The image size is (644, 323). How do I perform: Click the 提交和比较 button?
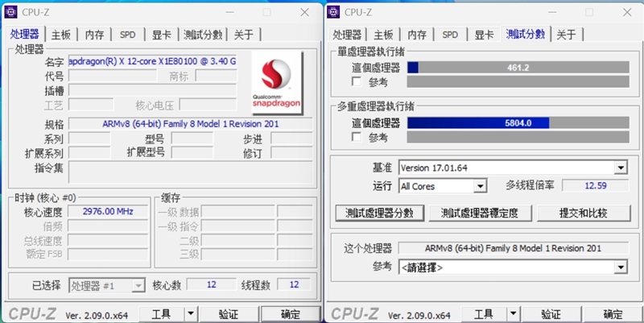pyautogui.click(x=583, y=213)
